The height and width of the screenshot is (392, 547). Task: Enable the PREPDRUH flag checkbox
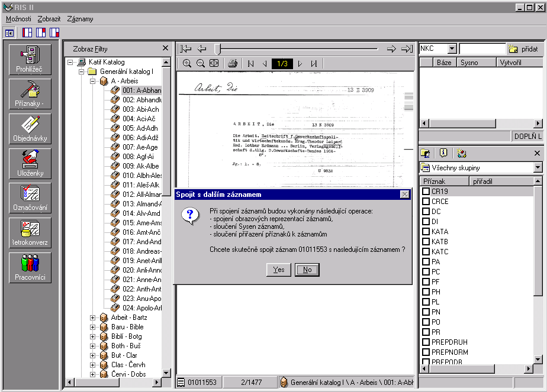[426, 342]
